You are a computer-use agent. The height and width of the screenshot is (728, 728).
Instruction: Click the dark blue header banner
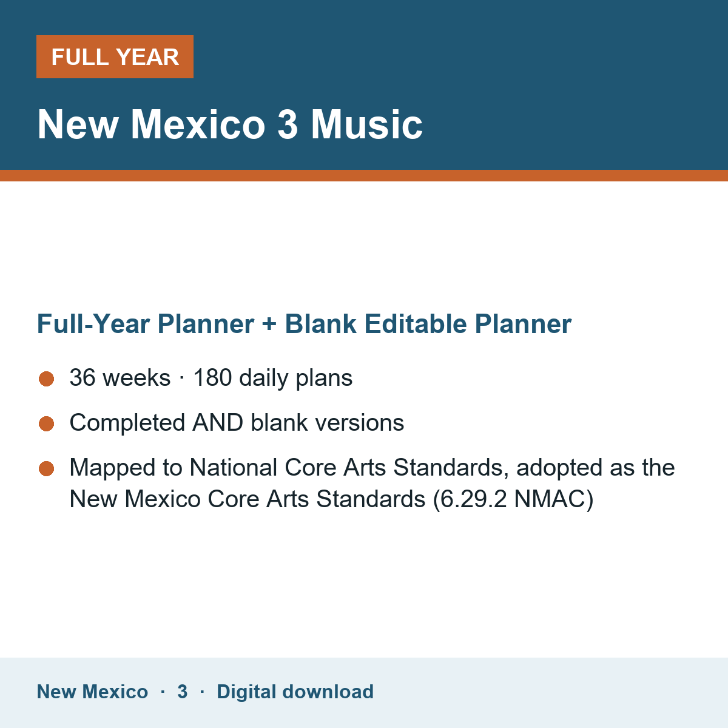point(364,85)
